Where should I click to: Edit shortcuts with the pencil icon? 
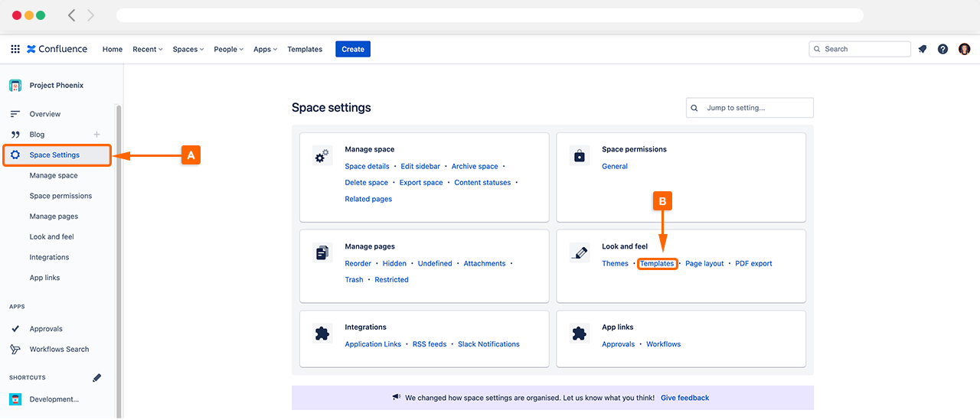pos(96,378)
